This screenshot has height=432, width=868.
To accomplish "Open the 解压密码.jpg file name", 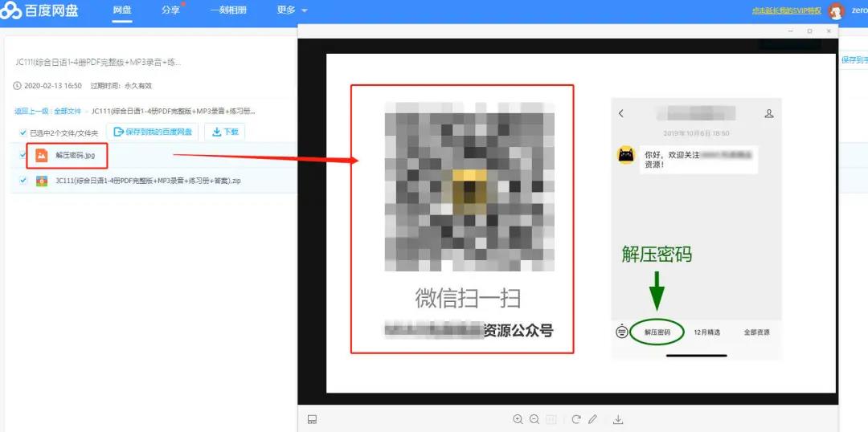I will [76, 156].
